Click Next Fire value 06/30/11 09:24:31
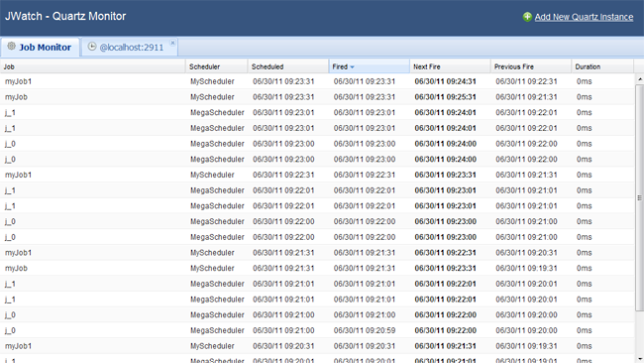This screenshot has height=363, width=644. tap(445, 81)
